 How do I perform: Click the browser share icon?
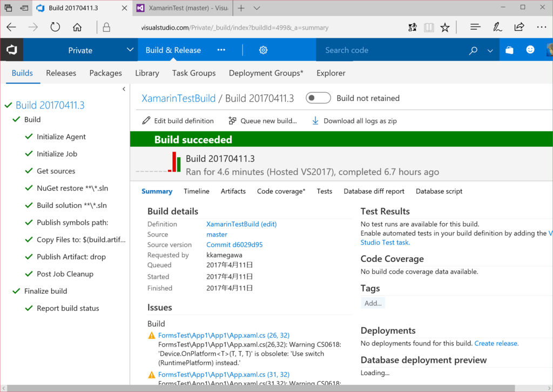click(519, 27)
